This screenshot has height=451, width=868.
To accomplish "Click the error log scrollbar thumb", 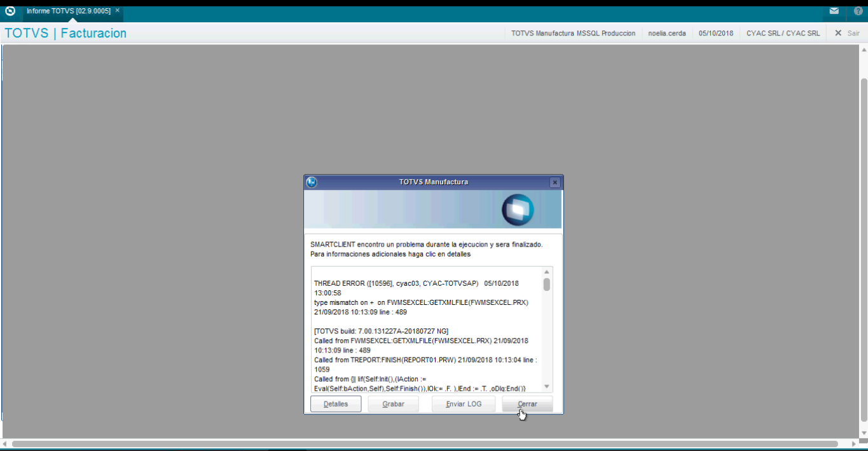I will coord(547,284).
